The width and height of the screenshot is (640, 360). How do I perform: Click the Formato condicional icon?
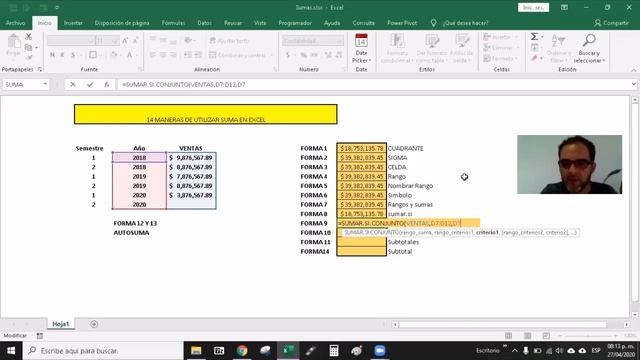(397, 41)
